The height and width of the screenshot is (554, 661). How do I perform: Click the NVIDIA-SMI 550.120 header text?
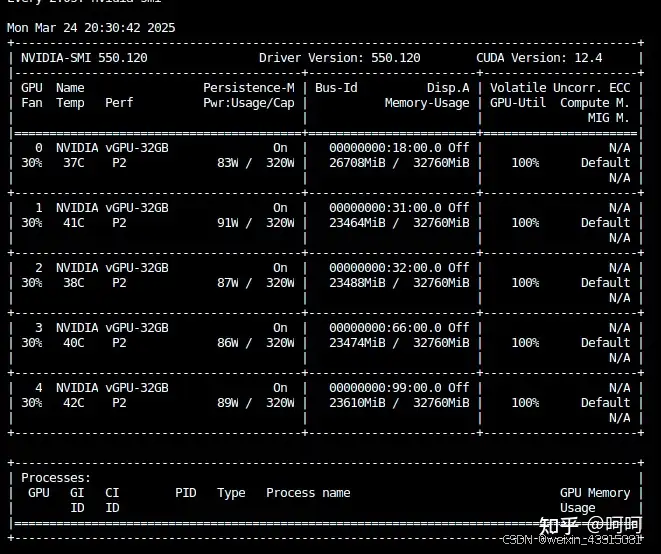(84, 58)
